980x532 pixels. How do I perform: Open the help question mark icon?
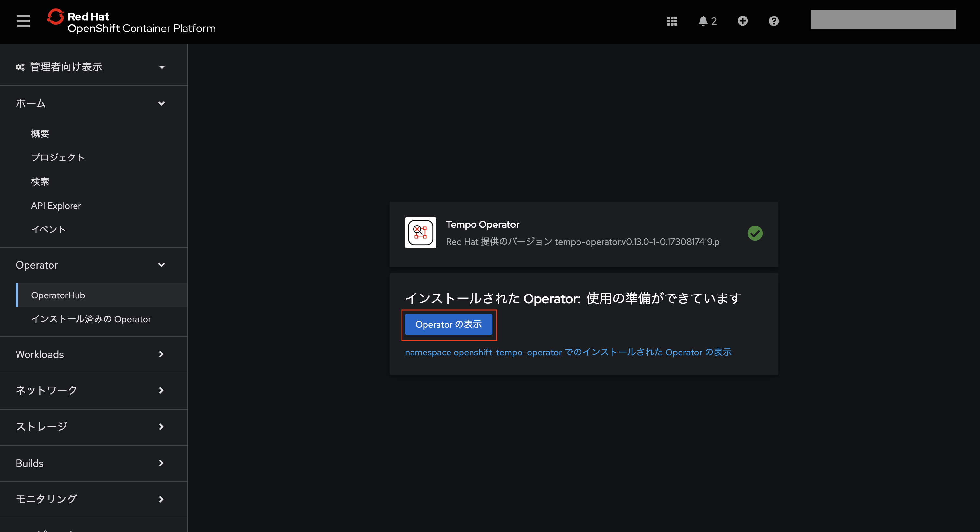point(774,21)
